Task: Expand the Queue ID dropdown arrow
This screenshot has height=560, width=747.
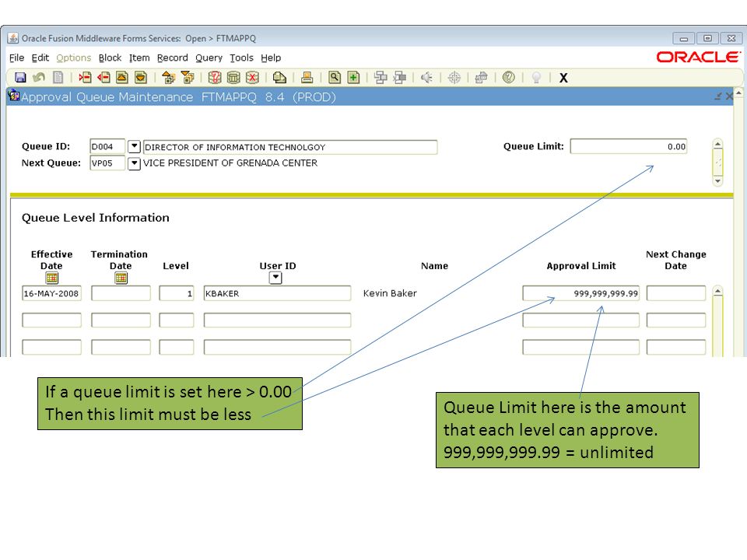Action: click(135, 147)
